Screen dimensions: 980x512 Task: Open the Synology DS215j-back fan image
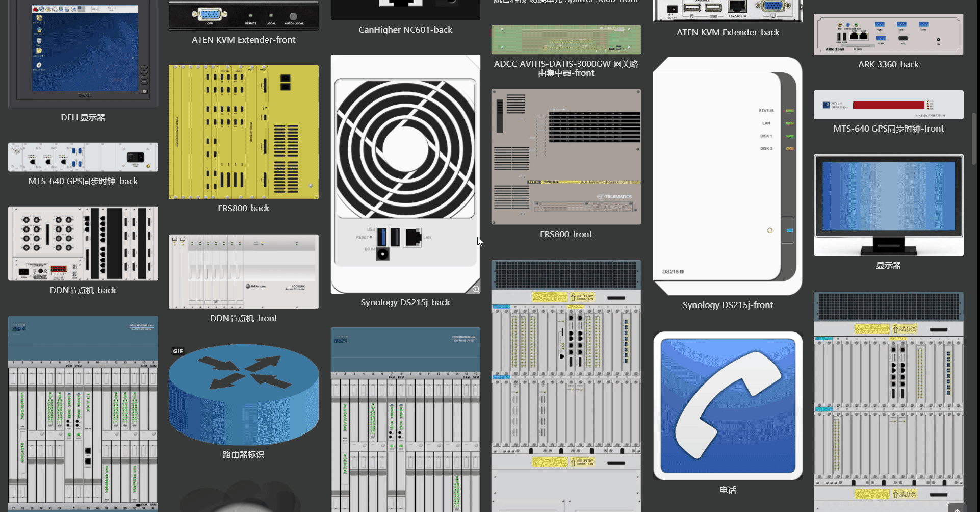(x=405, y=174)
